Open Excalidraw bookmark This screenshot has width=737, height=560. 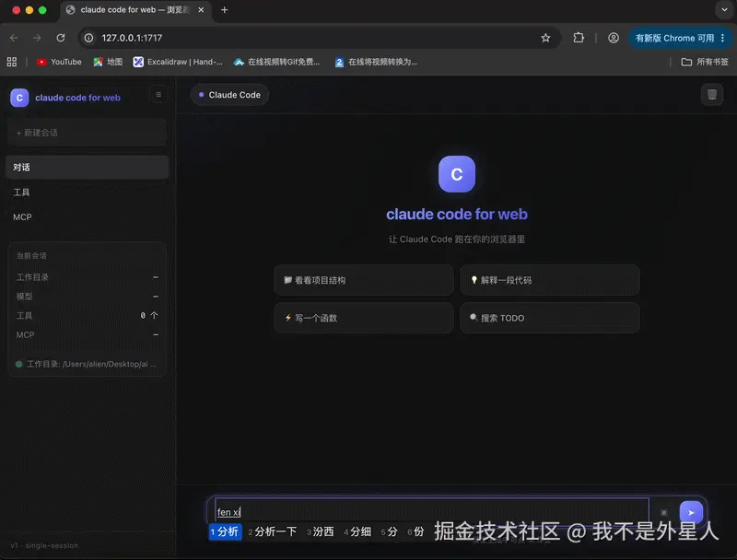coord(178,62)
